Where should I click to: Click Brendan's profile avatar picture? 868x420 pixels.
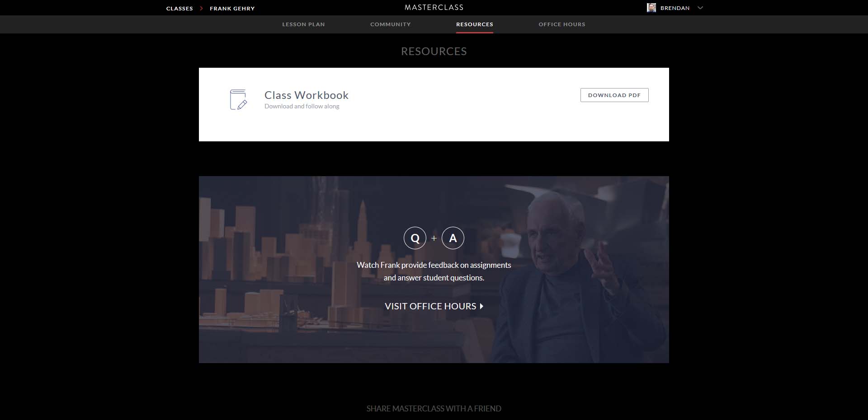(x=651, y=8)
